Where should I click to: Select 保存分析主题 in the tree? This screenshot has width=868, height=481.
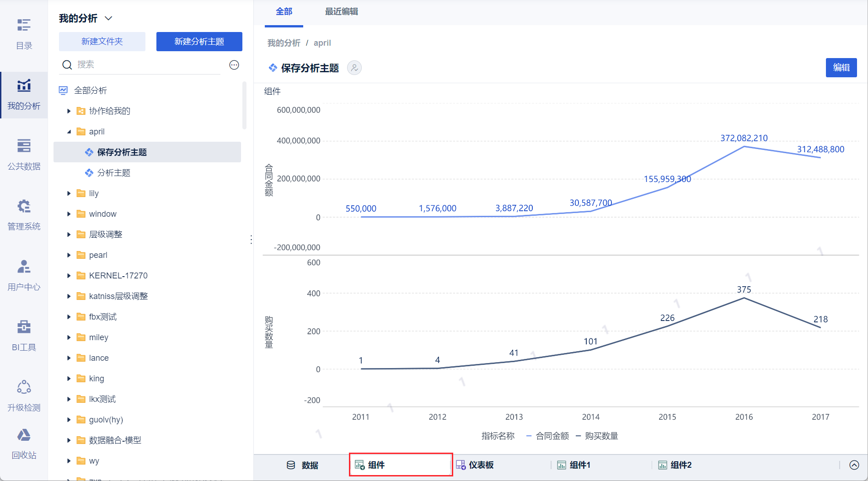pos(147,152)
